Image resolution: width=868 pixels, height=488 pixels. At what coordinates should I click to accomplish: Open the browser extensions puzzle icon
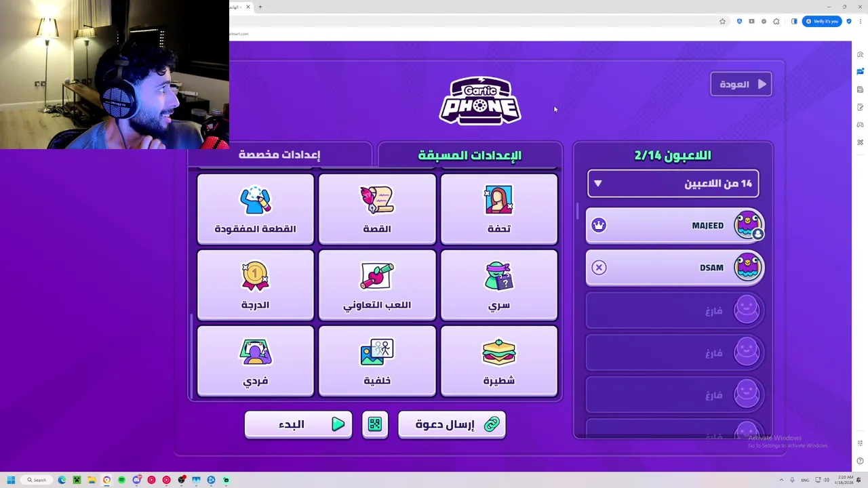pos(776,22)
